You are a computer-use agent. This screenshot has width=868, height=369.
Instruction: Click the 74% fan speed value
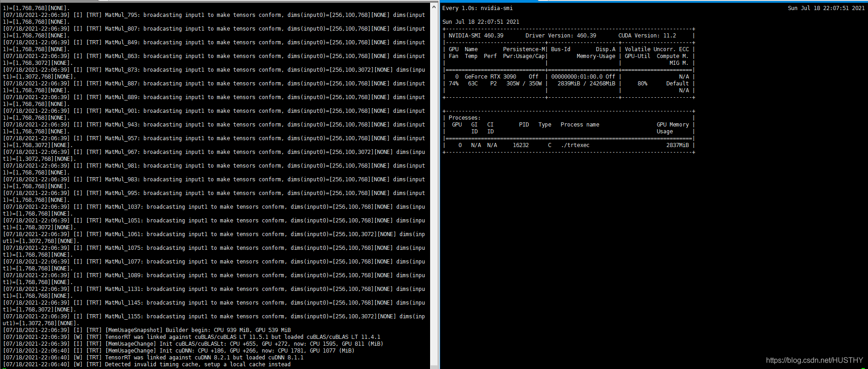tap(453, 84)
